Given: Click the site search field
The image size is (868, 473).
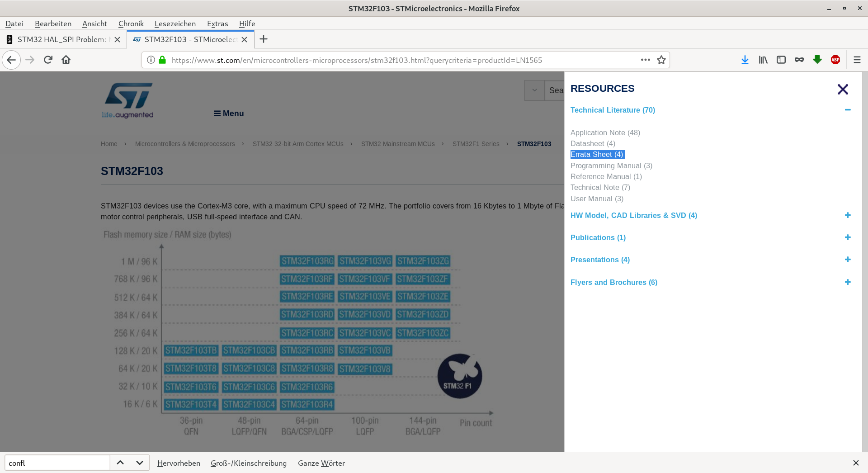Looking at the screenshot, I should [555, 90].
